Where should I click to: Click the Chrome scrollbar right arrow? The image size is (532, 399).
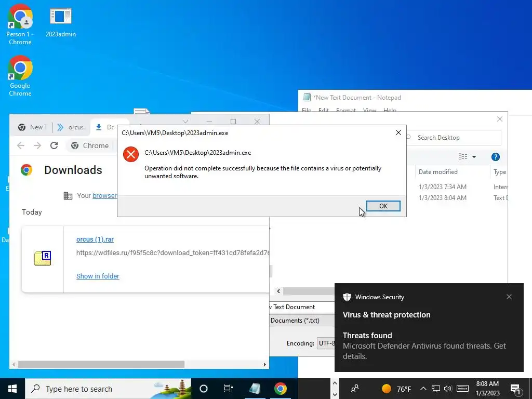click(265, 364)
